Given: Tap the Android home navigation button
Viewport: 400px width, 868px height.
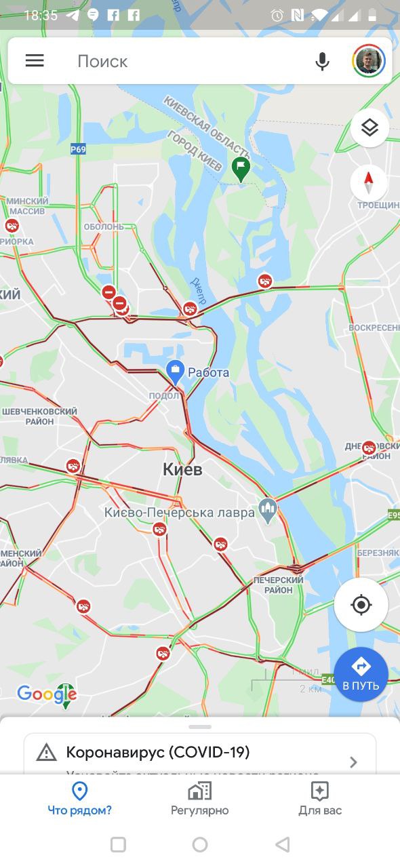Looking at the screenshot, I should click(200, 844).
